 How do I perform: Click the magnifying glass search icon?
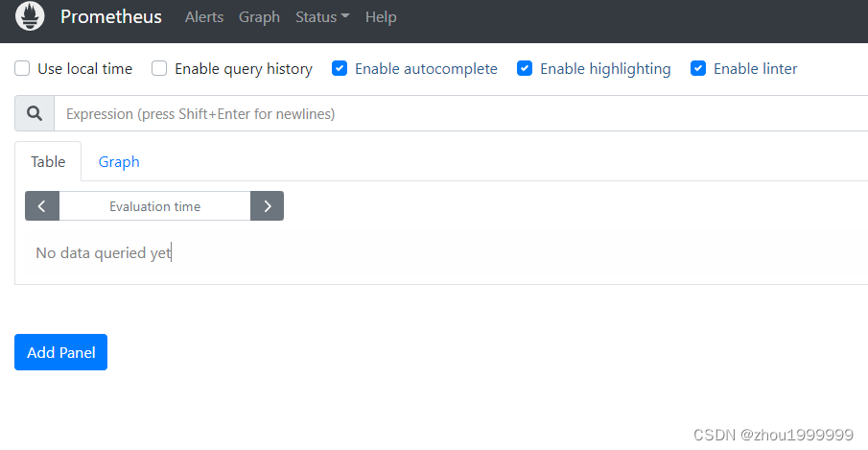pyautogui.click(x=35, y=113)
